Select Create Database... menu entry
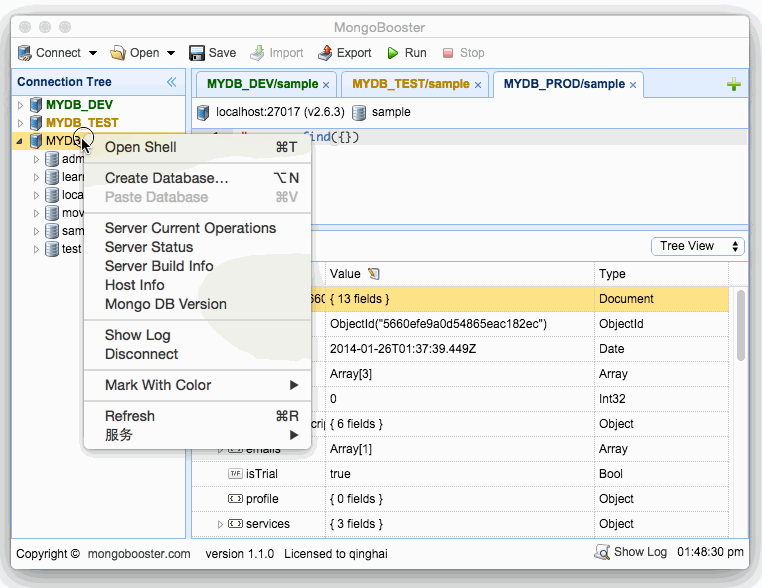This screenshot has width=762, height=588. 197,178
